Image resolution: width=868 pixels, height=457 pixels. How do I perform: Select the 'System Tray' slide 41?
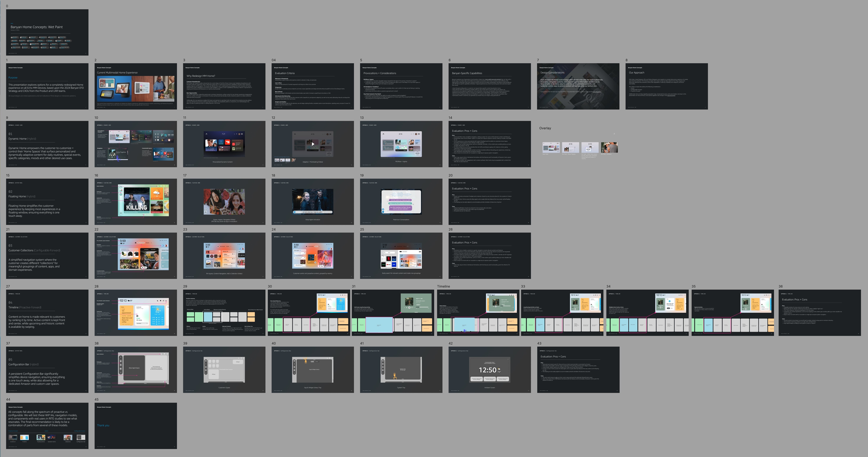pos(401,370)
